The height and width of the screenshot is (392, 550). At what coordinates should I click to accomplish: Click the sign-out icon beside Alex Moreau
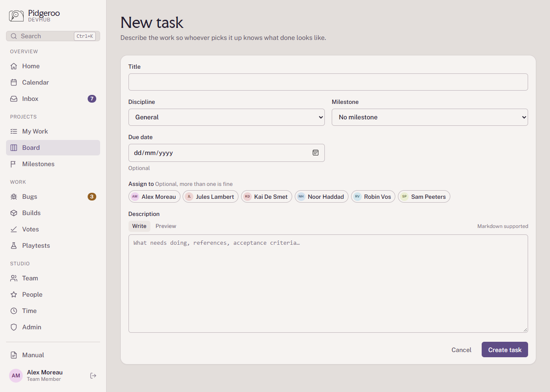(93, 376)
